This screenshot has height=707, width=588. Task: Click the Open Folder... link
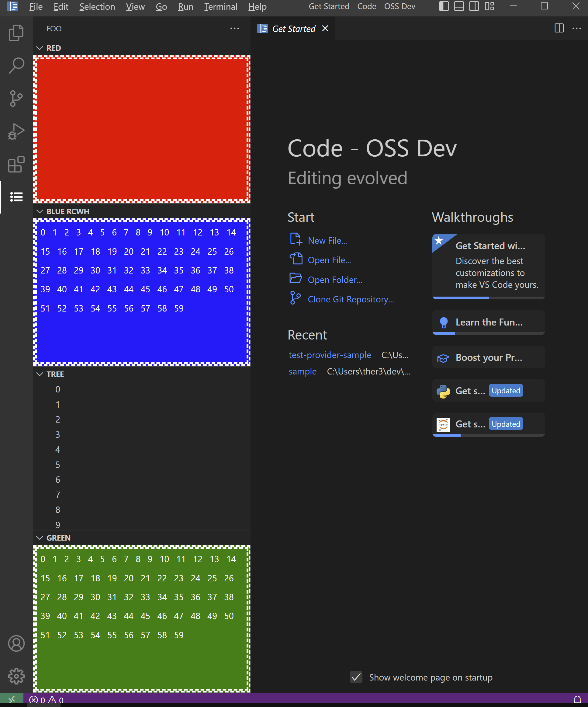click(x=335, y=280)
